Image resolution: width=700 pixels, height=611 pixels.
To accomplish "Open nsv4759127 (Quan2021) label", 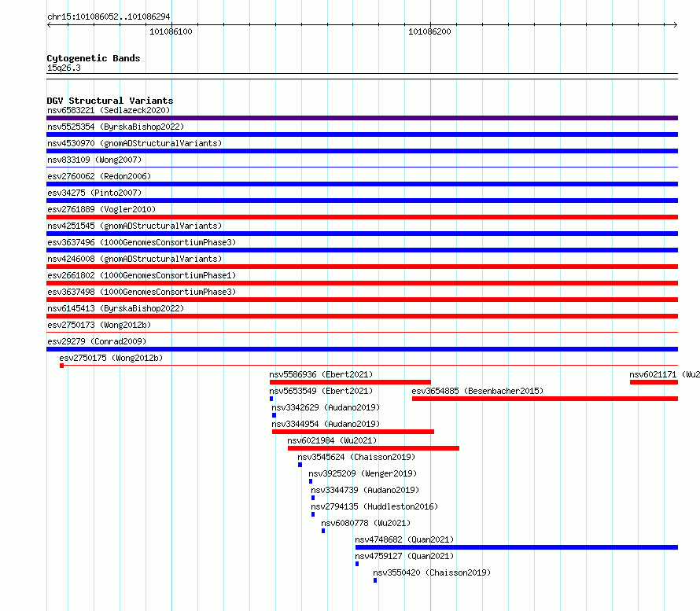I will 404,556.
